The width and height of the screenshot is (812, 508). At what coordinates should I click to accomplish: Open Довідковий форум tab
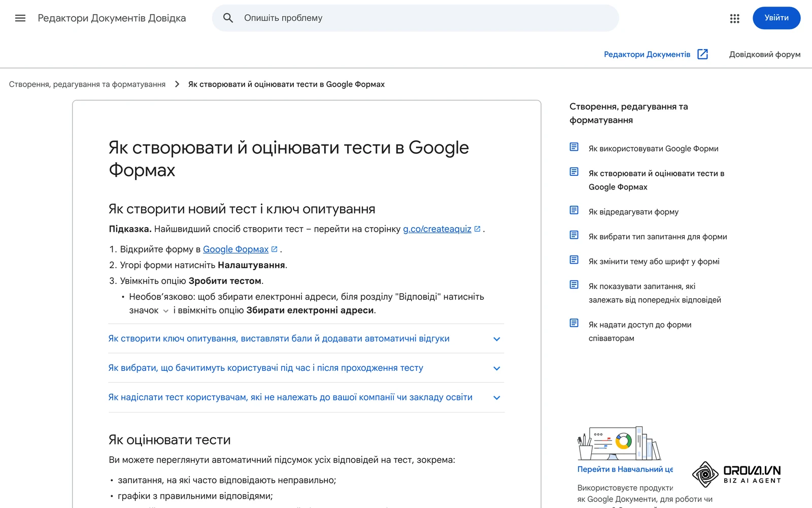click(x=765, y=54)
